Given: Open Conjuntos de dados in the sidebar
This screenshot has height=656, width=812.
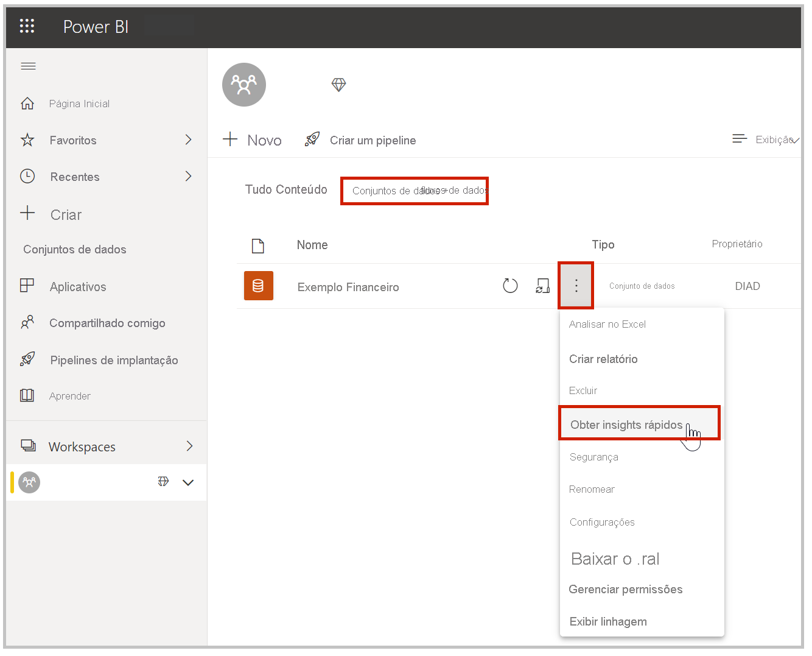Looking at the screenshot, I should 75,249.
